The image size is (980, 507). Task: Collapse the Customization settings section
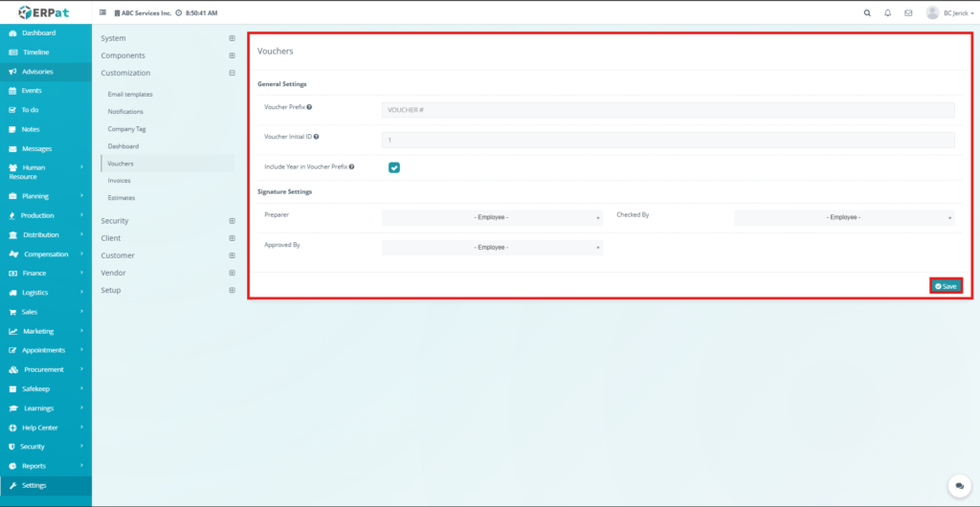click(232, 73)
